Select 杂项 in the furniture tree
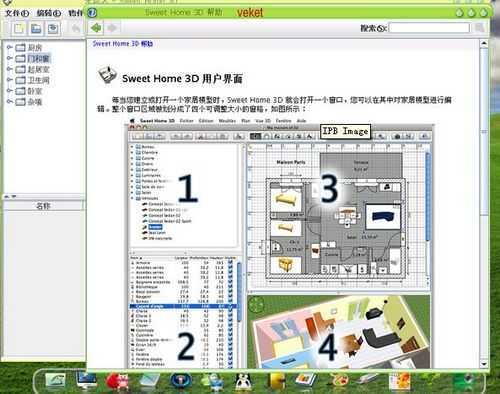The width and height of the screenshot is (500, 394). coord(35,102)
